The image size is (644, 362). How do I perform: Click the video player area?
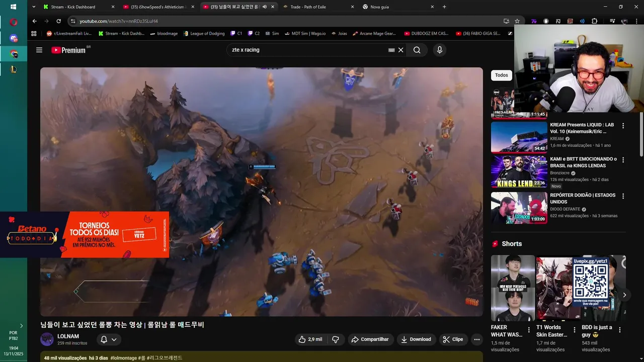[261, 192]
